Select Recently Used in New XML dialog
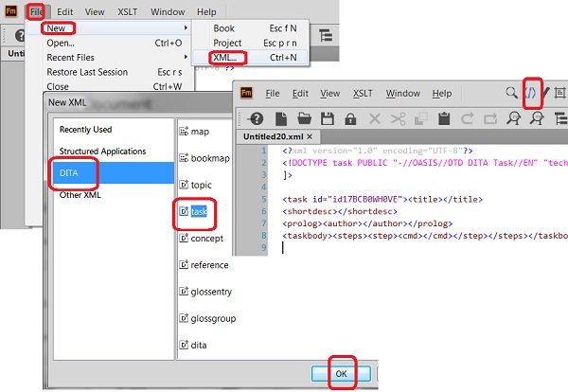The height and width of the screenshot is (392, 568). (x=85, y=130)
